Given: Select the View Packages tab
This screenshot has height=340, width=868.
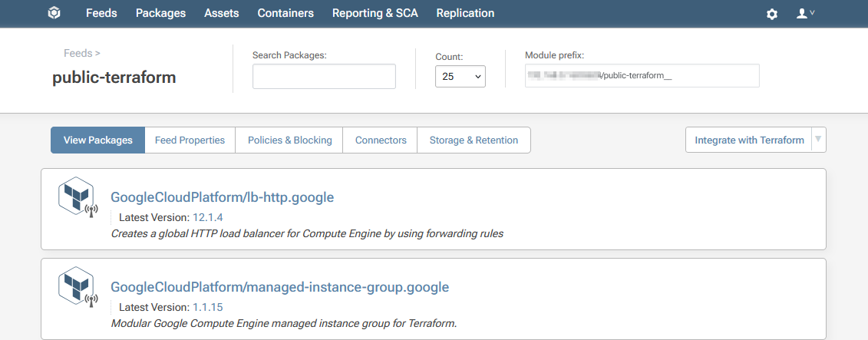Looking at the screenshot, I should tap(98, 140).
